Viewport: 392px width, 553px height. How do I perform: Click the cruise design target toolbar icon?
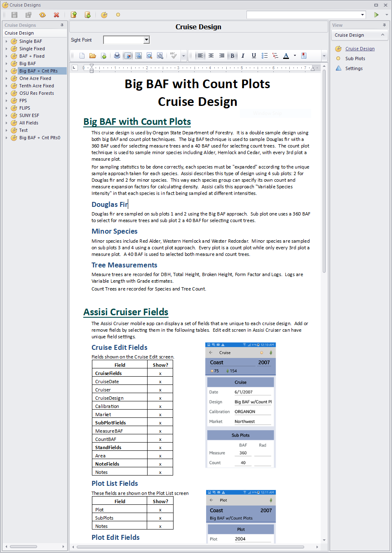coord(104,15)
